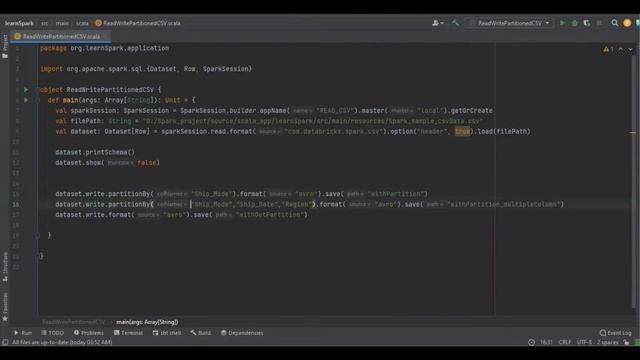Click scala breadcrumb in navigation bar
Screen dimensions: 640x360
[x=82, y=23]
